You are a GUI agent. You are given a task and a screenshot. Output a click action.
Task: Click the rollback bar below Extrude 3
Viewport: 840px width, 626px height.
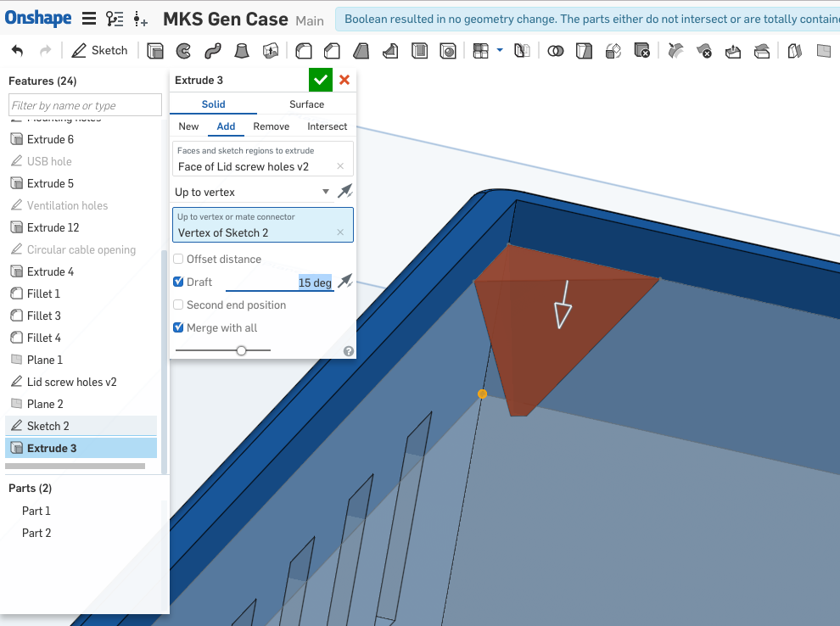tap(75, 466)
